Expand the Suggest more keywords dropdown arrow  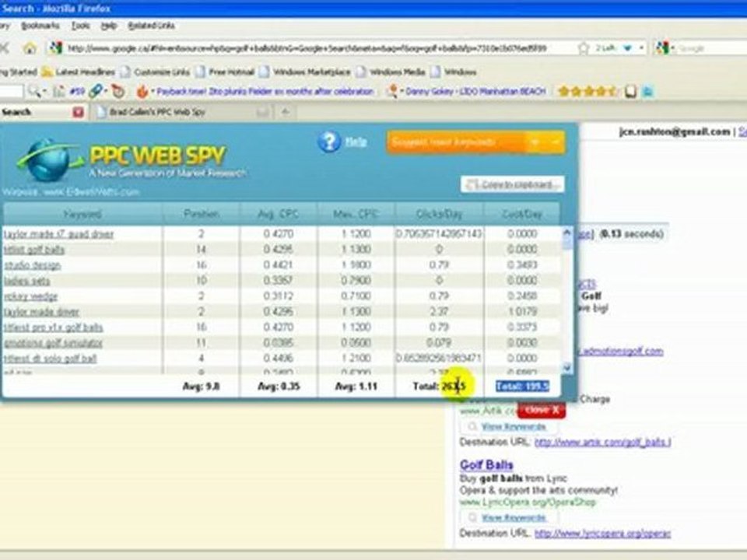[x=556, y=142]
